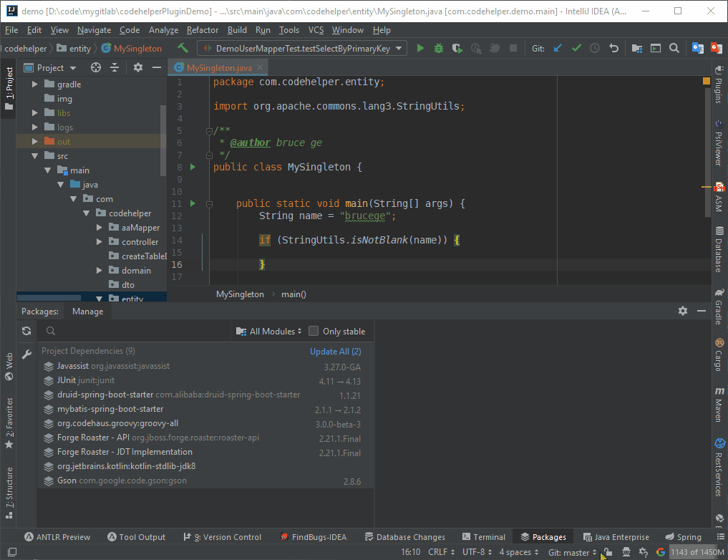Open the Project view dropdown
This screenshot has width=728, height=560.
coord(49,68)
